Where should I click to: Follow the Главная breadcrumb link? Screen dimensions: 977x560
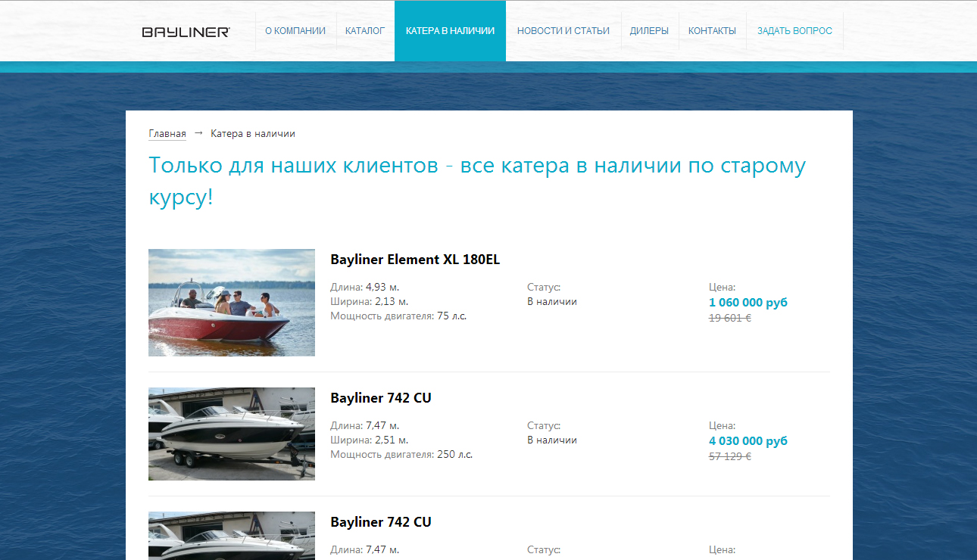coord(167,133)
